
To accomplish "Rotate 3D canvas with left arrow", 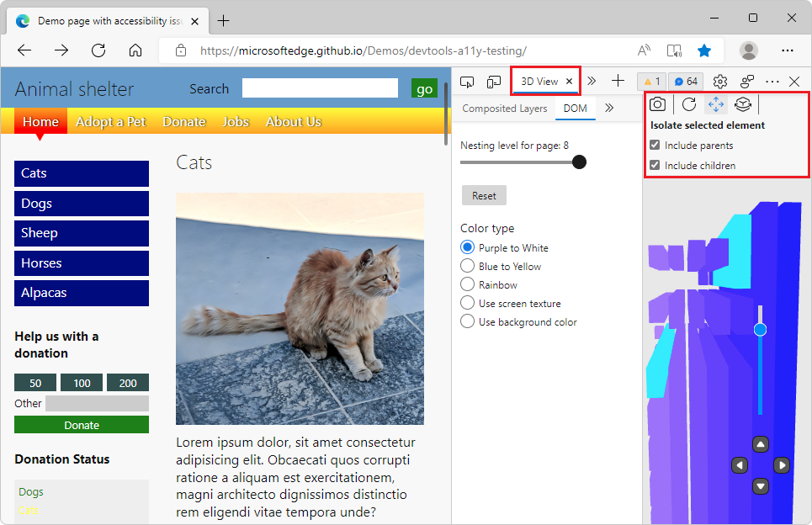I will (740, 465).
